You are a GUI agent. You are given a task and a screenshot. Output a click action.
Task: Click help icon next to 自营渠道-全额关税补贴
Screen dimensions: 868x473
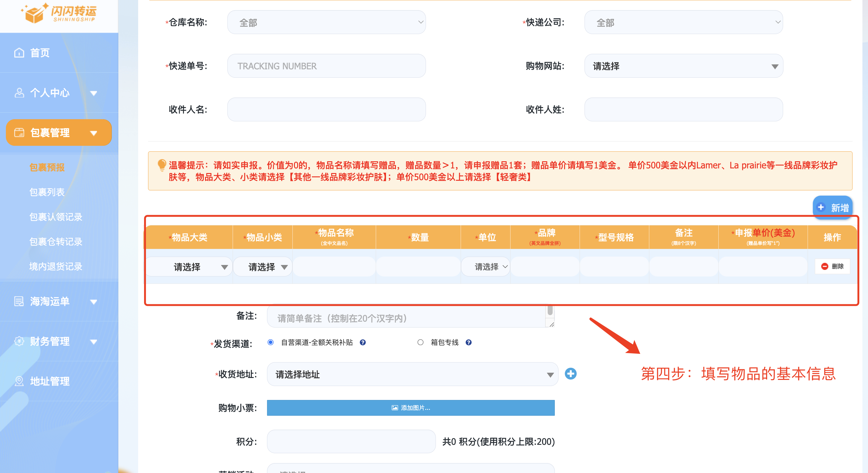click(362, 342)
